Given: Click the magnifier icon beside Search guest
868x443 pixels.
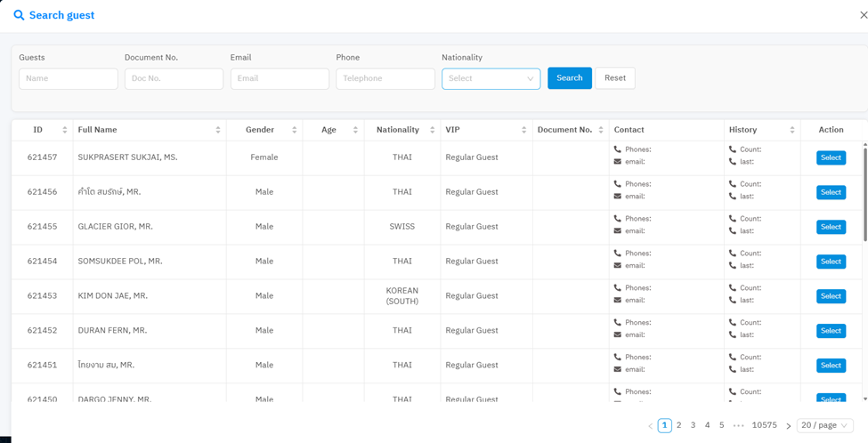Looking at the screenshot, I should click(19, 15).
